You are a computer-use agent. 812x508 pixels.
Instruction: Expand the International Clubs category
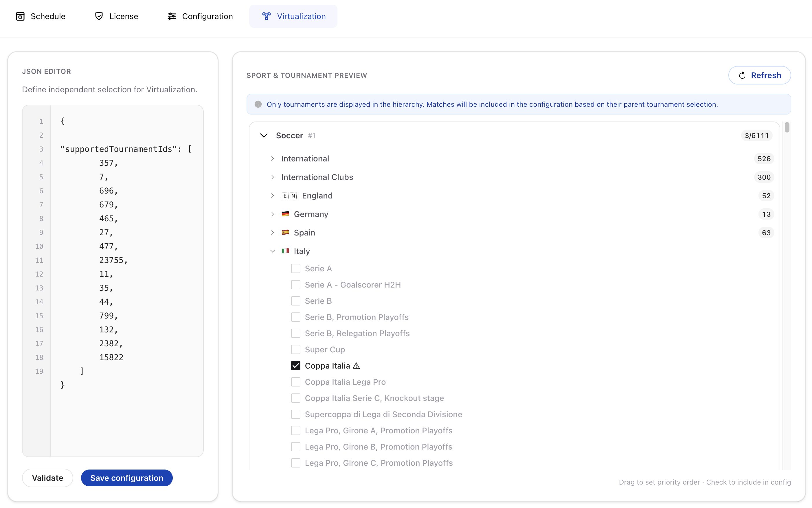(x=273, y=177)
